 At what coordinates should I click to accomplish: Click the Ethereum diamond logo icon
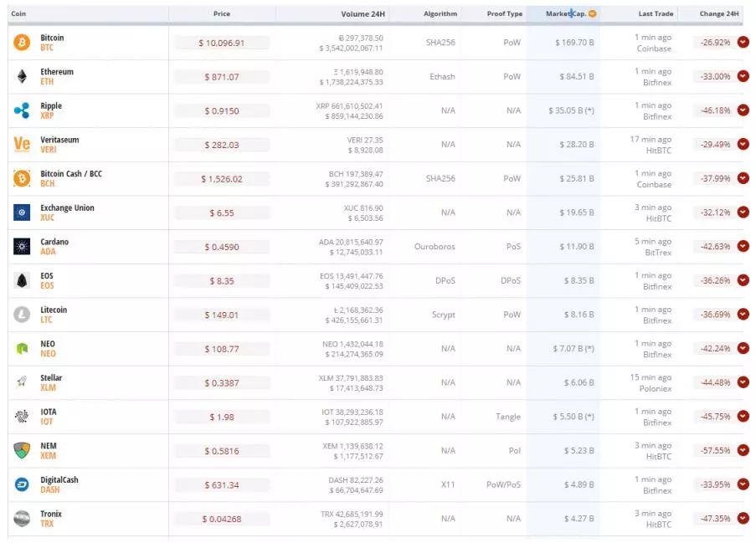pyautogui.click(x=22, y=77)
